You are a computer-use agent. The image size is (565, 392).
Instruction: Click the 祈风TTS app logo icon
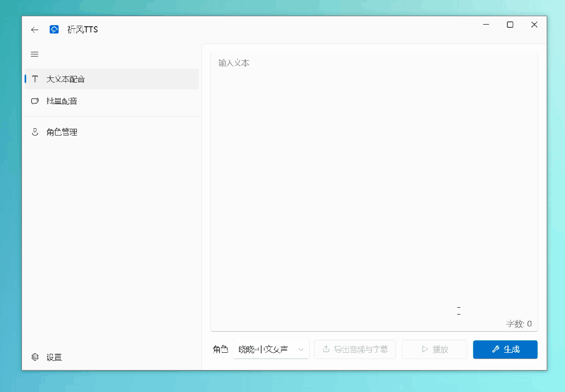[54, 30]
